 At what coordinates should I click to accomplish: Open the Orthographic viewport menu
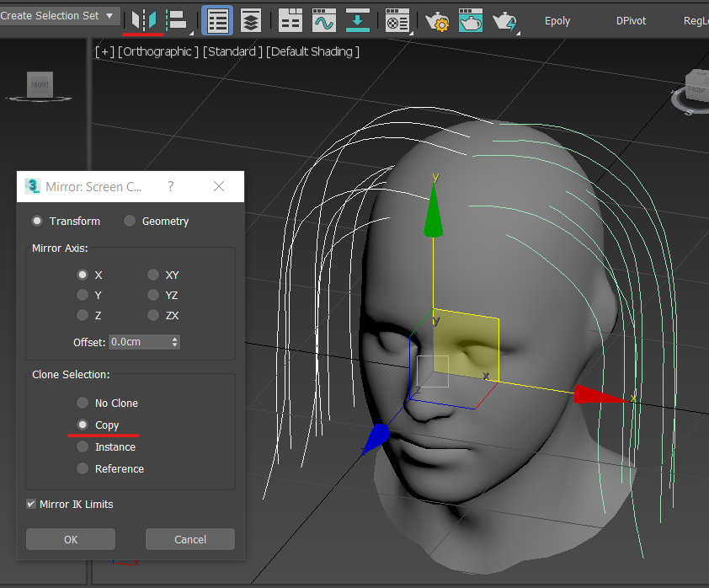click(x=158, y=51)
